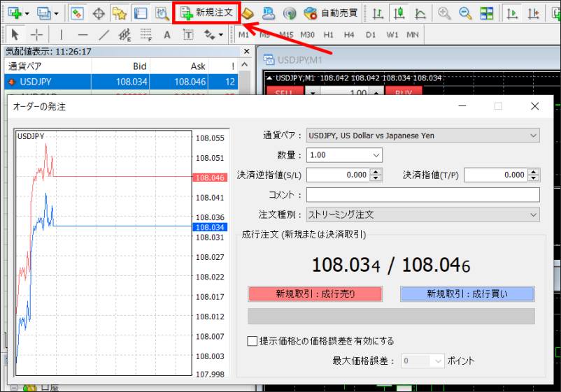Click the zoom out magnifier icon
561x392 pixels.
465,13
